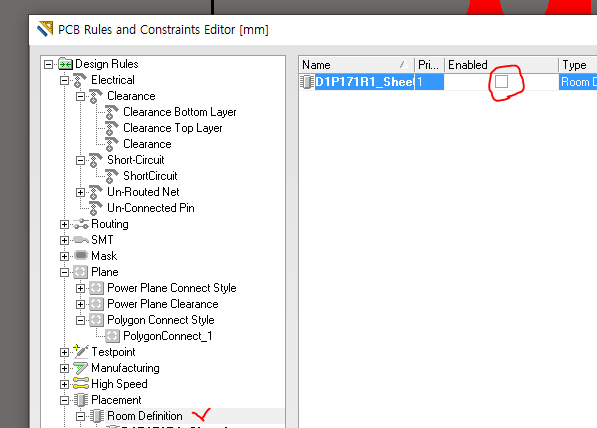Expand the SMT category
Image resolution: width=597 pixels, height=428 pixels.
(x=64, y=240)
